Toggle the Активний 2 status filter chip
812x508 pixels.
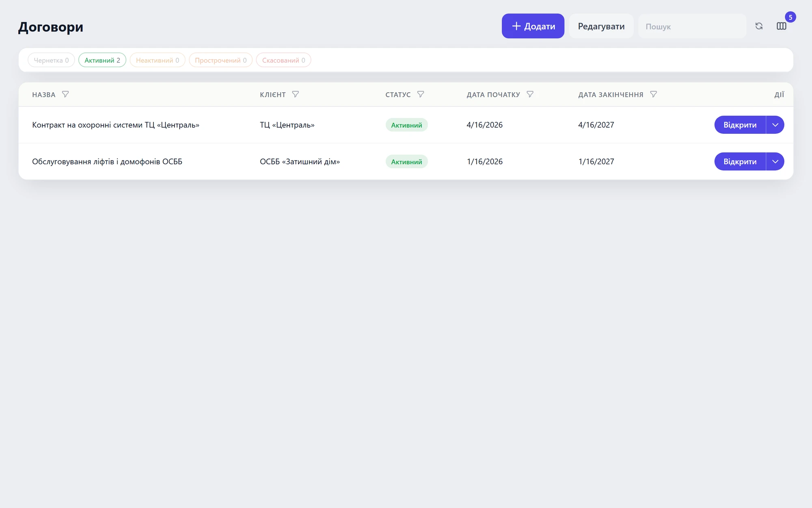pyautogui.click(x=102, y=60)
